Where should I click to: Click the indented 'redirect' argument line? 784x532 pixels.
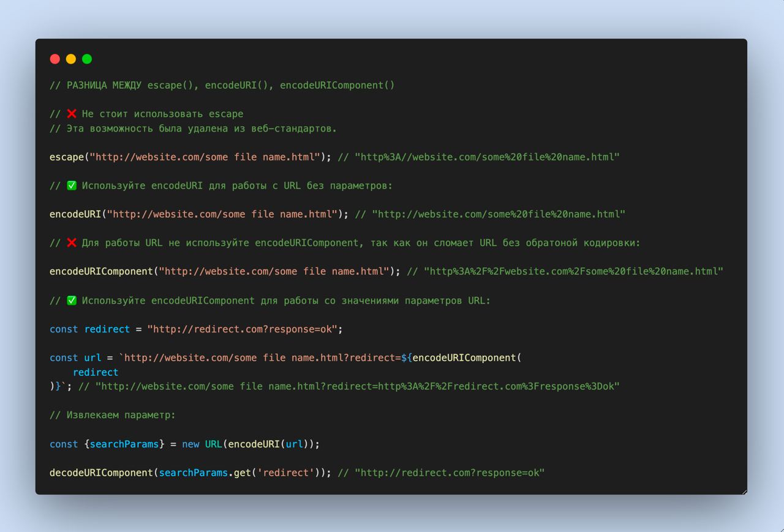click(x=96, y=372)
